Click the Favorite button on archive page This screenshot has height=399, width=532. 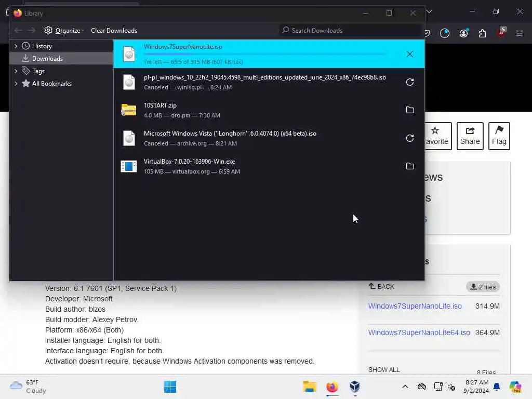(437, 136)
